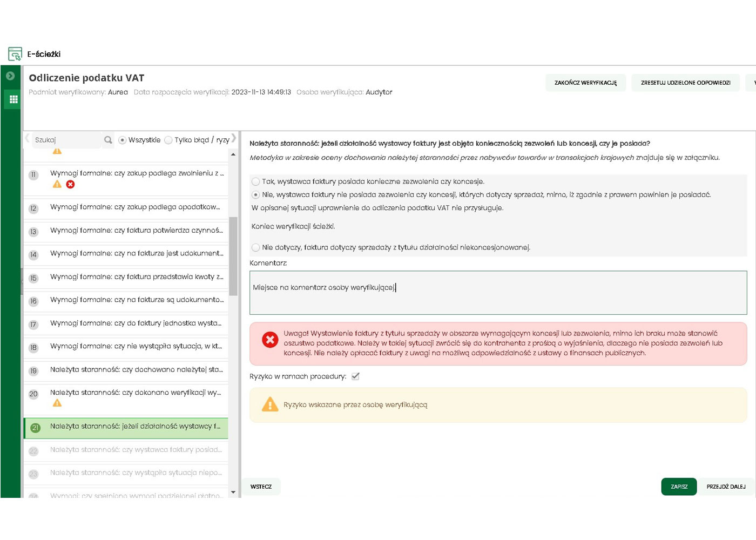Choose 'Nie, wystawca faktury nie posiada' answer
The image size is (756, 540).
click(x=256, y=194)
